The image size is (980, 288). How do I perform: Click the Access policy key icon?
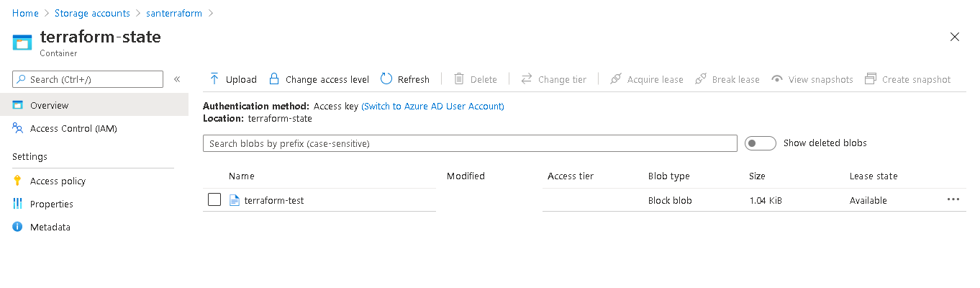click(18, 181)
